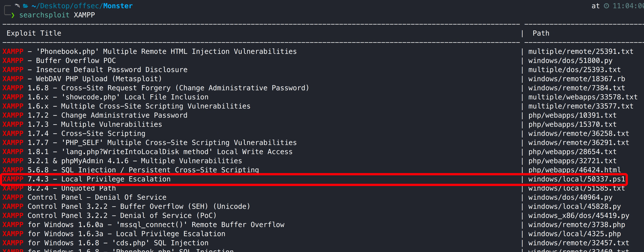Screen dimensions: 644x252
Task: Click the path windows/local/50337.ps1
Action: coord(577,179)
